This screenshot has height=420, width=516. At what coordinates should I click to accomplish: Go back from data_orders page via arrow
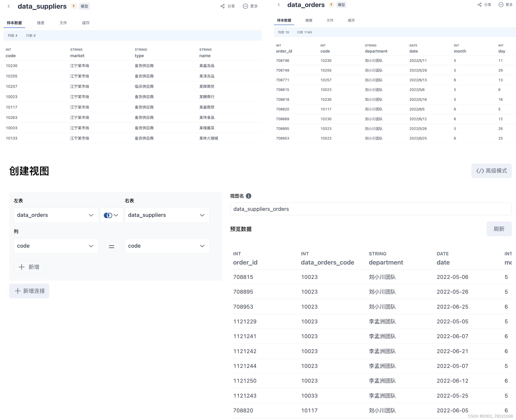coord(279,5)
